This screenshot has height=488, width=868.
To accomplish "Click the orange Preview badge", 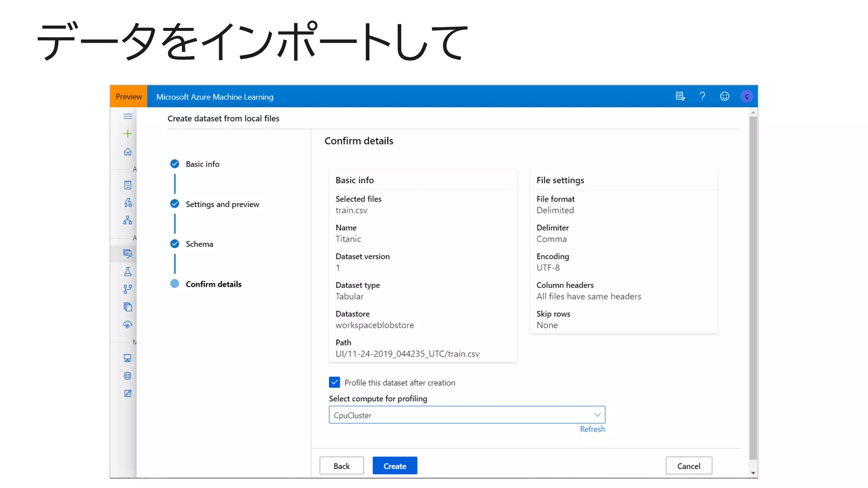I will coord(129,97).
